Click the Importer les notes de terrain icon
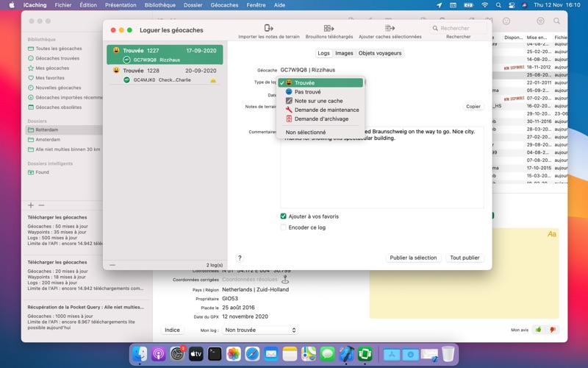This screenshot has height=368, width=588. pos(268,28)
